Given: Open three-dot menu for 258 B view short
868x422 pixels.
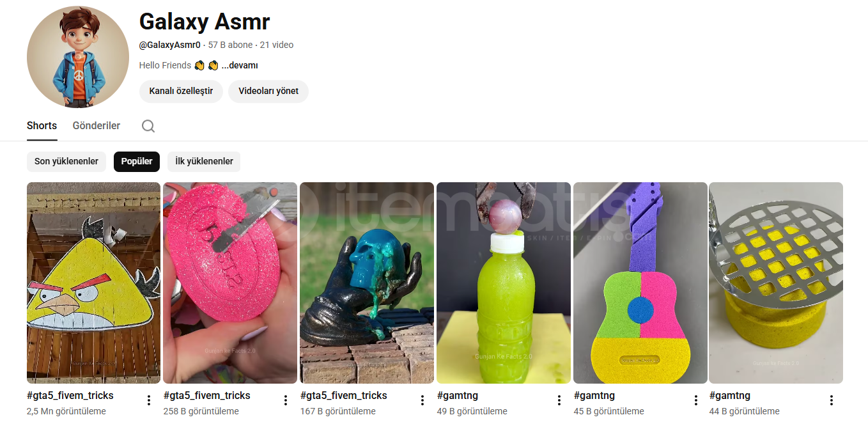Looking at the screenshot, I should click(x=286, y=400).
